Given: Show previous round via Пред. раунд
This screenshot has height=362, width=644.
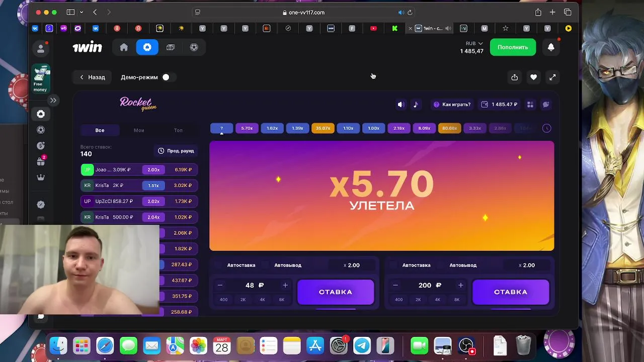Looking at the screenshot, I should [176, 151].
